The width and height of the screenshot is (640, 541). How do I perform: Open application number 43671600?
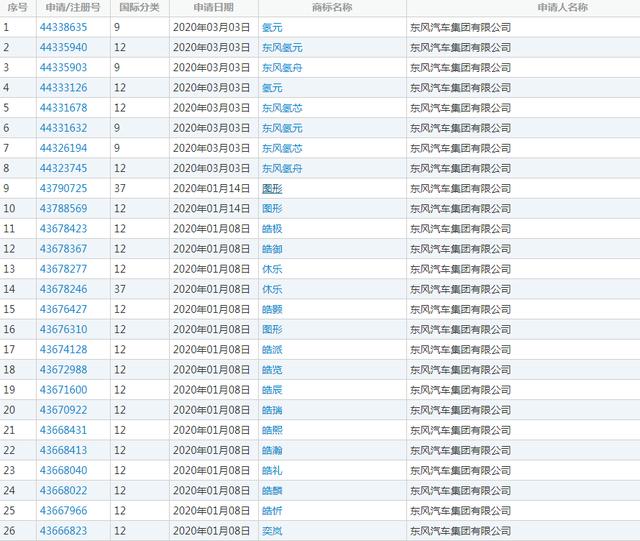[63, 390]
